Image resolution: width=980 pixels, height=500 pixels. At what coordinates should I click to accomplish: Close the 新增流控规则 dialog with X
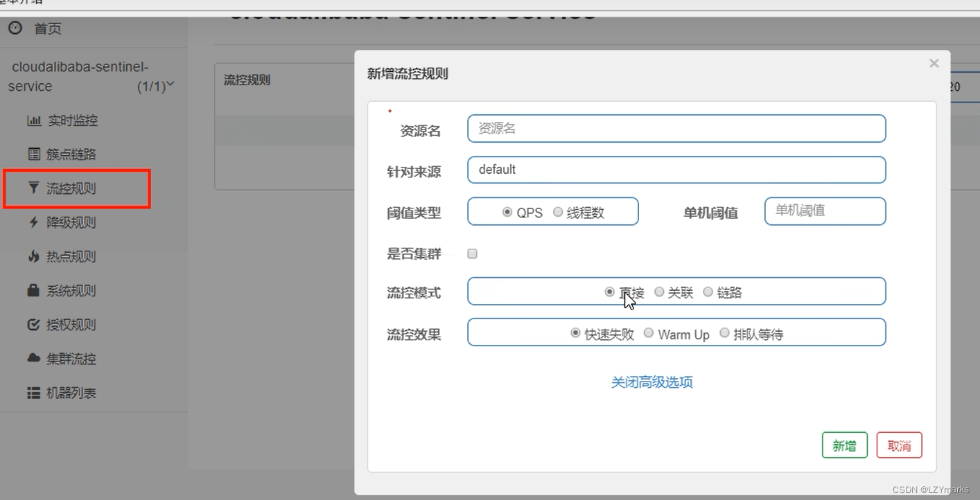coord(934,63)
